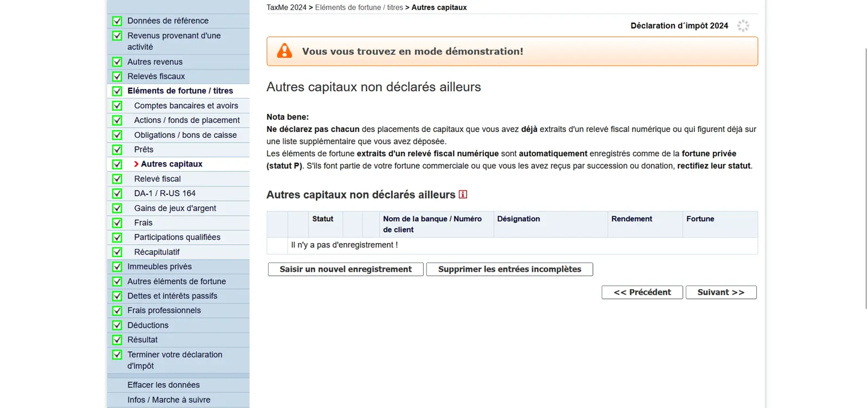Screen dimensions: 868x408
Task: Go to Dettes et intérêts passifs
Action: [172, 296]
